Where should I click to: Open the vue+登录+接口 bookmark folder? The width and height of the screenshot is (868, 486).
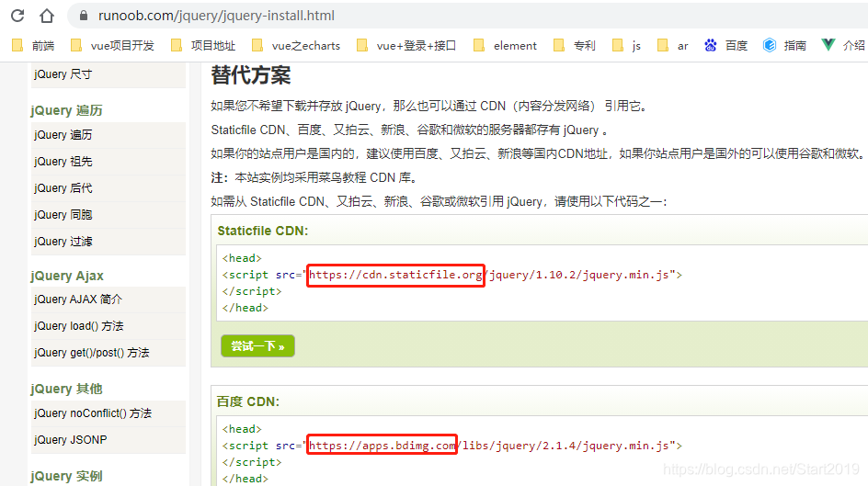click(406, 45)
